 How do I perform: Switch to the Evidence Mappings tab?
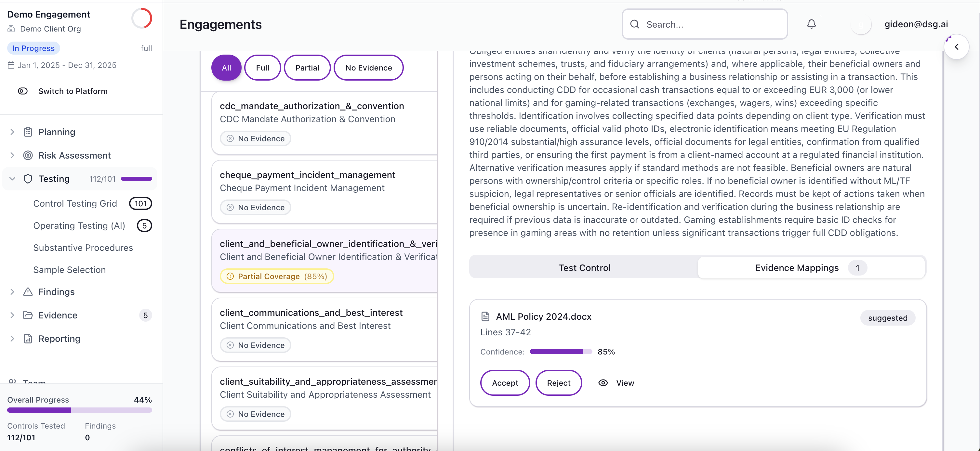pos(811,268)
